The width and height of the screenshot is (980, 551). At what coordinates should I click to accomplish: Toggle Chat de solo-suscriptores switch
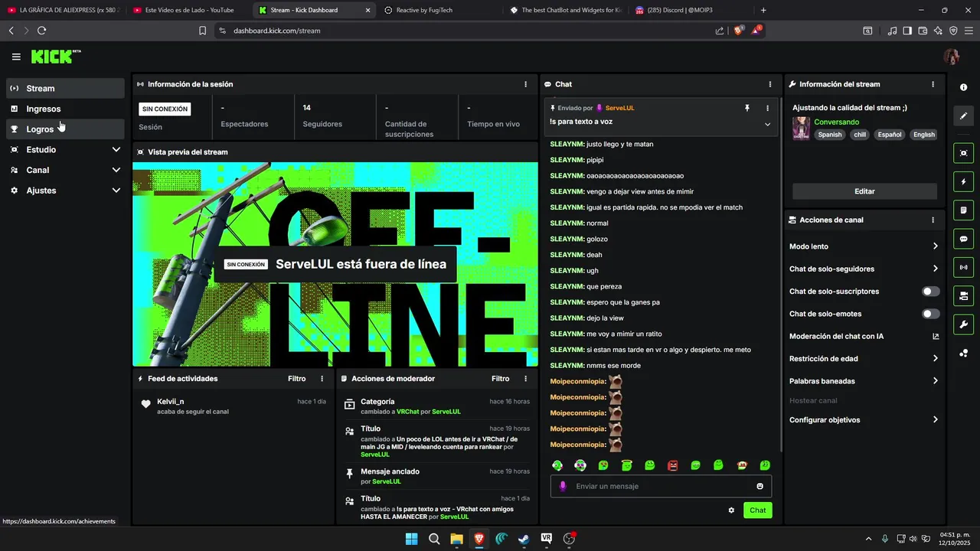[931, 292]
